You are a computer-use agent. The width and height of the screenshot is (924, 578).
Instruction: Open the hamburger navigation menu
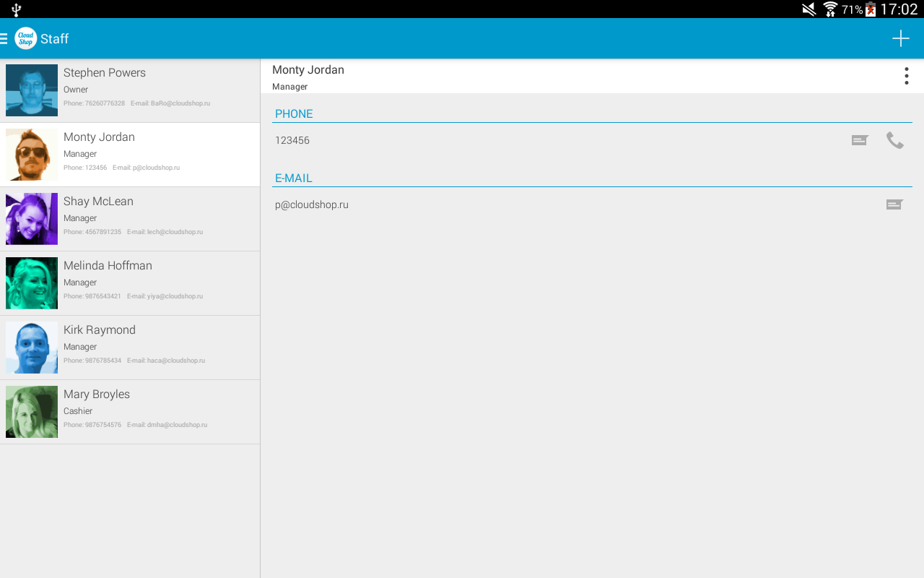tap(4, 38)
